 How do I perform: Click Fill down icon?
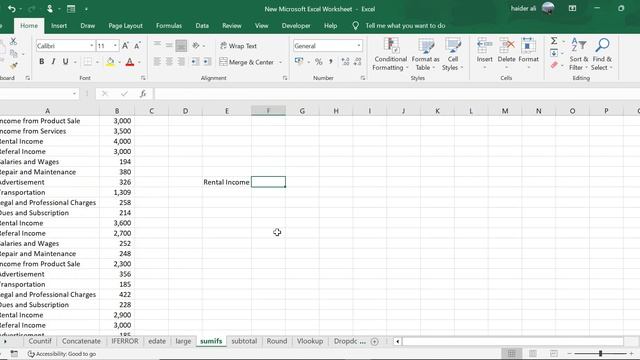click(x=554, y=53)
